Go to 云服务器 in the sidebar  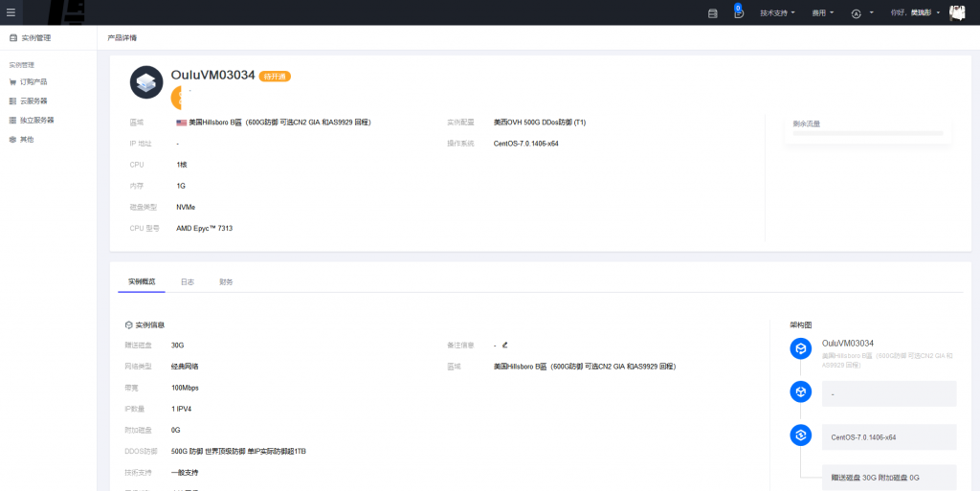click(x=33, y=101)
